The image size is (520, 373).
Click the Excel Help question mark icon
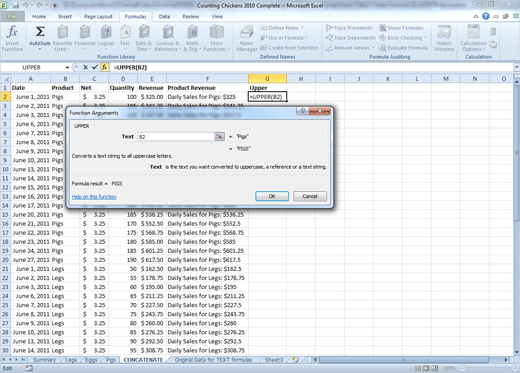[x=486, y=16]
